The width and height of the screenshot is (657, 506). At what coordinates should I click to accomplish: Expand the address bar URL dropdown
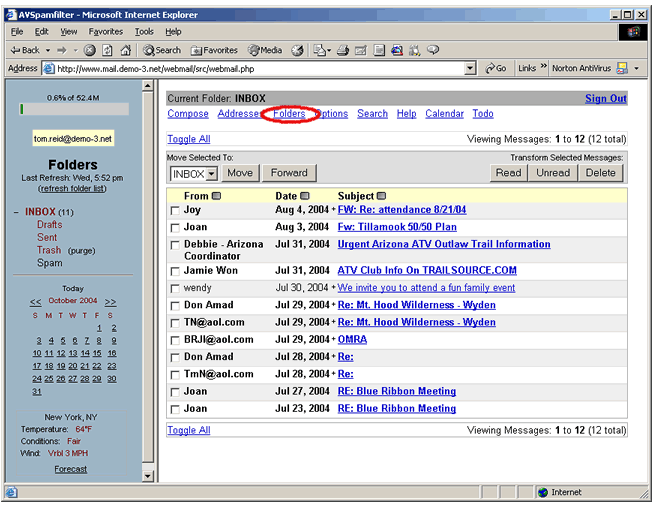[471, 69]
